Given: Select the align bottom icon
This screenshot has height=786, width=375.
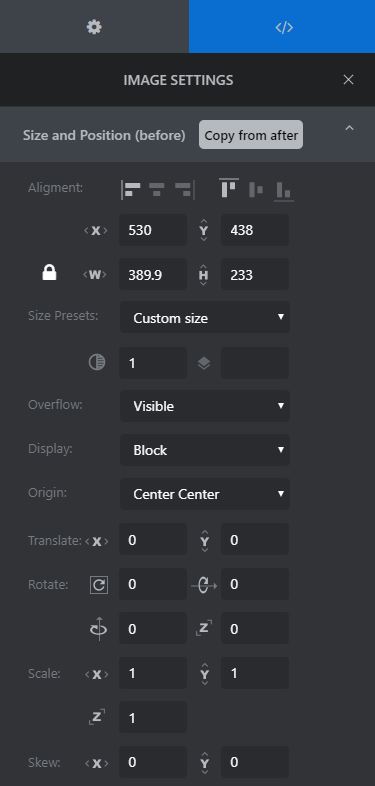Looking at the screenshot, I should click(284, 191).
